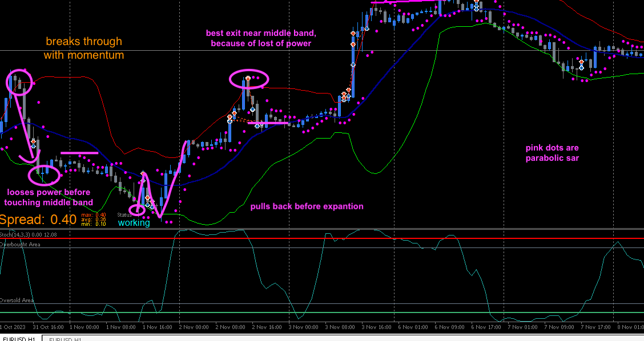Click the "Oversold Area" level label

click(17, 301)
